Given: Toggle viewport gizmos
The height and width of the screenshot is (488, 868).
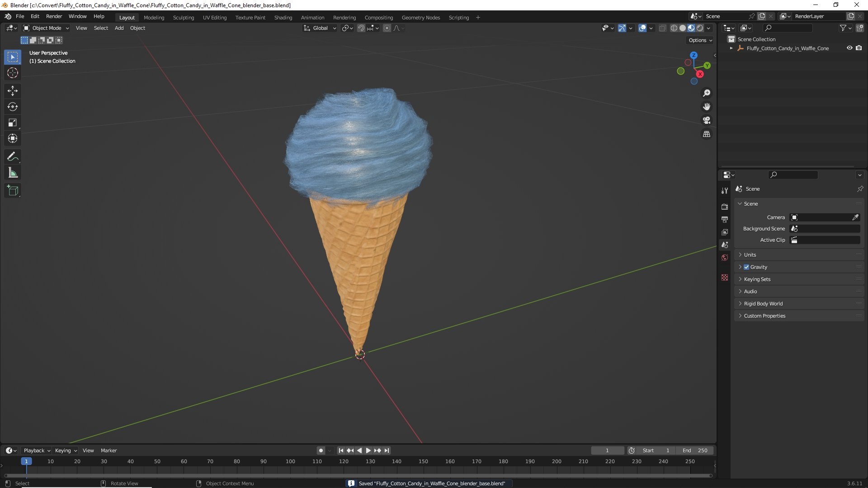Looking at the screenshot, I should click(x=622, y=28).
